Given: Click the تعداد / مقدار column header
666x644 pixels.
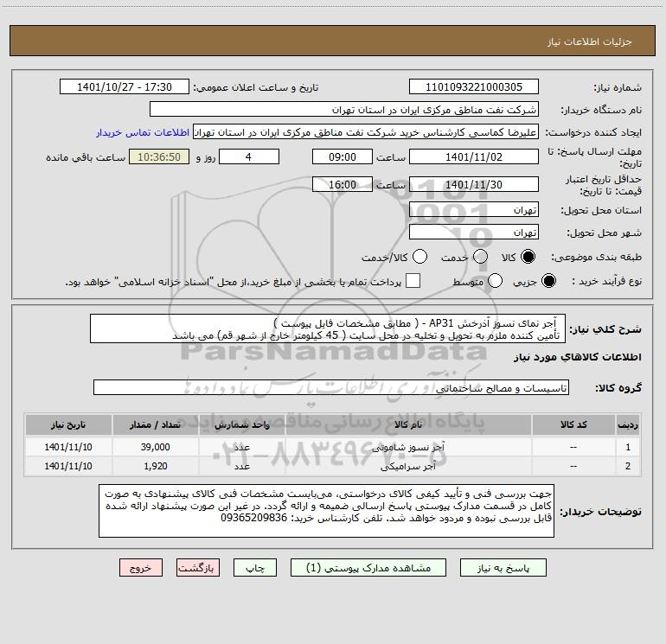Looking at the screenshot, I should point(155,425).
